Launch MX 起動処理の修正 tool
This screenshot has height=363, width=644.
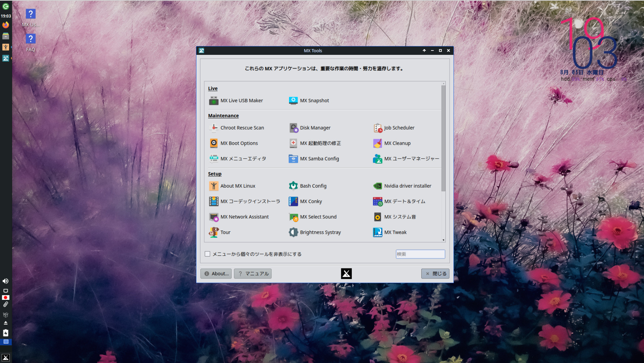click(315, 143)
